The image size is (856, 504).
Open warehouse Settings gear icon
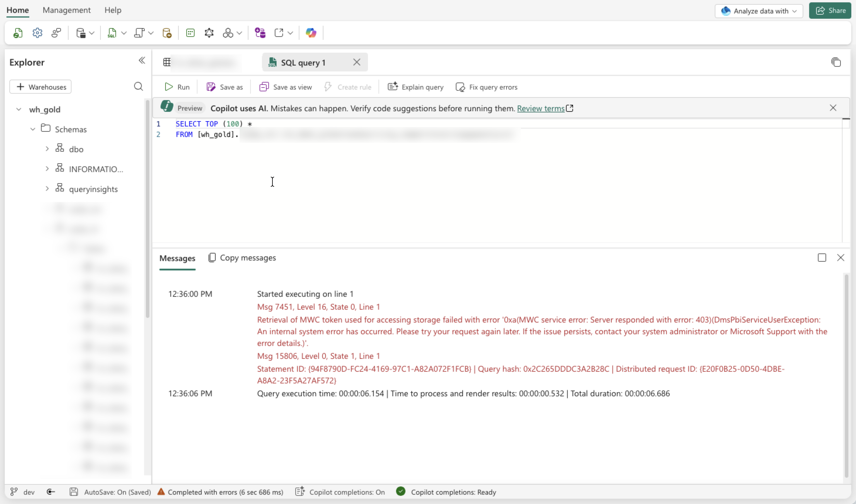coord(37,33)
